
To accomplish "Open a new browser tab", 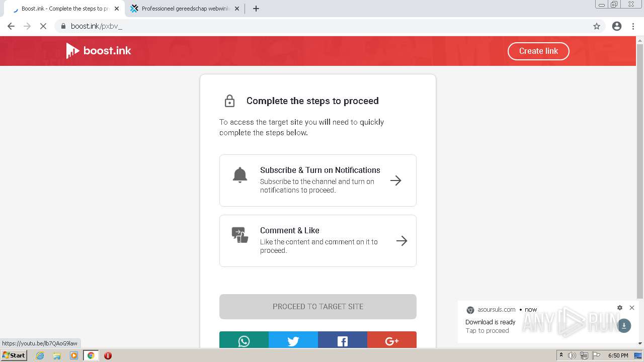I will (x=256, y=9).
